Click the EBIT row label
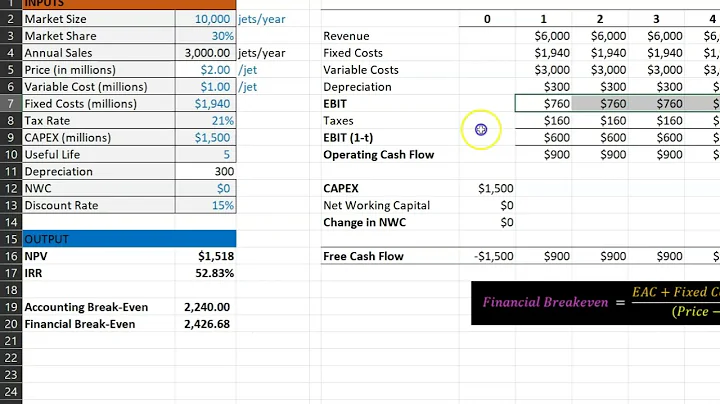Screen dimensions: 720x404 click(335, 104)
